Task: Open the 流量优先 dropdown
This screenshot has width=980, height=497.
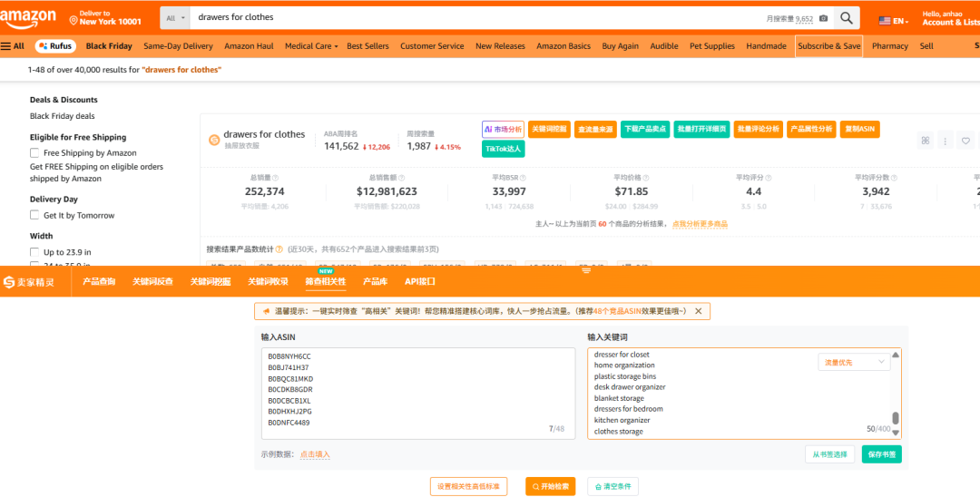Action: coord(855,362)
